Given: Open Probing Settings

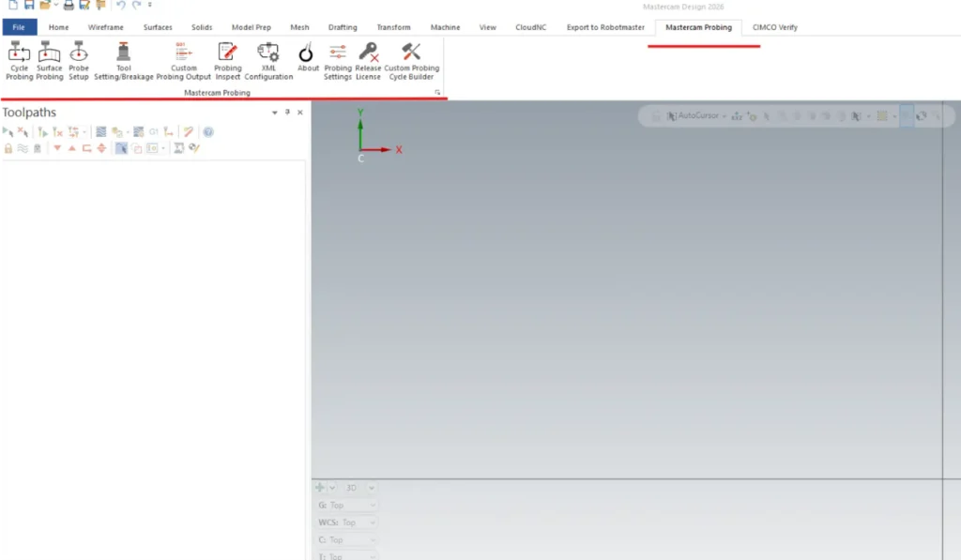Looking at the screenshot, I should point(338,61).
